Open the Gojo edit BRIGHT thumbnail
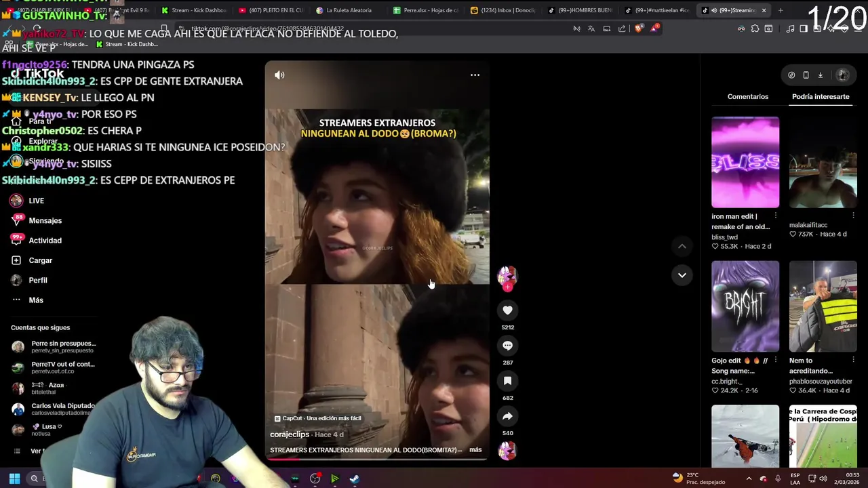Screen dimensions: 868x488 point(745,306)
